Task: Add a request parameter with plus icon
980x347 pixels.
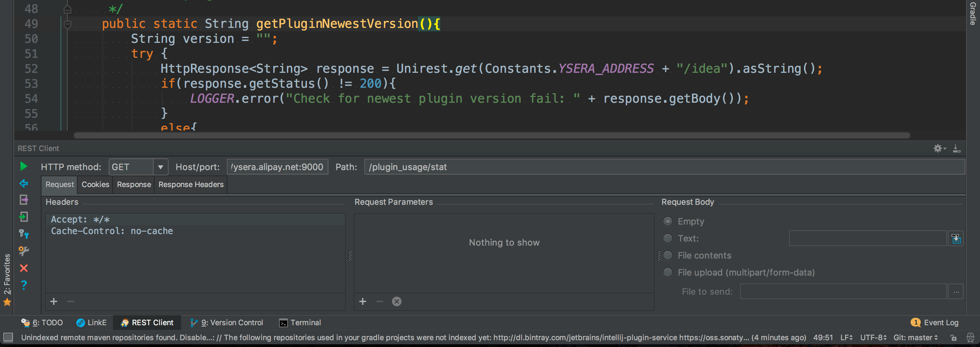Action: [362, 301]
